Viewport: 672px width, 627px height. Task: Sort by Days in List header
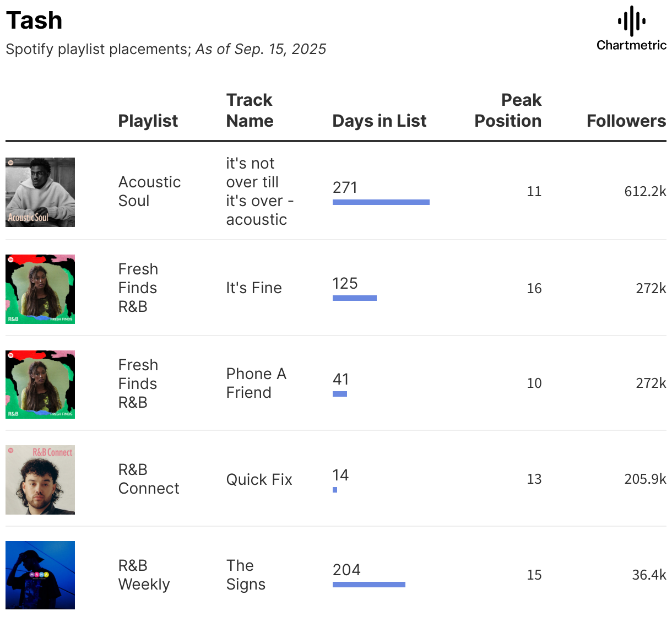coord(380,121)
